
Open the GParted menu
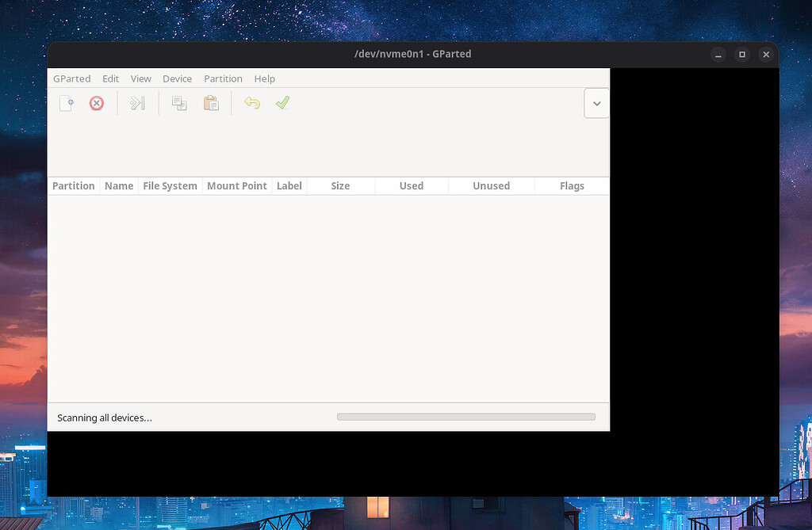coord(71,78)
